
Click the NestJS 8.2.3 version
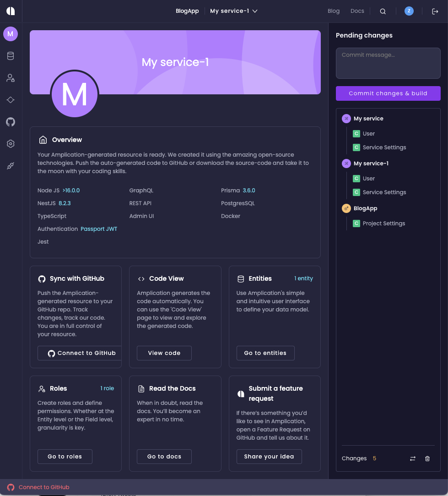click(65, 203)
